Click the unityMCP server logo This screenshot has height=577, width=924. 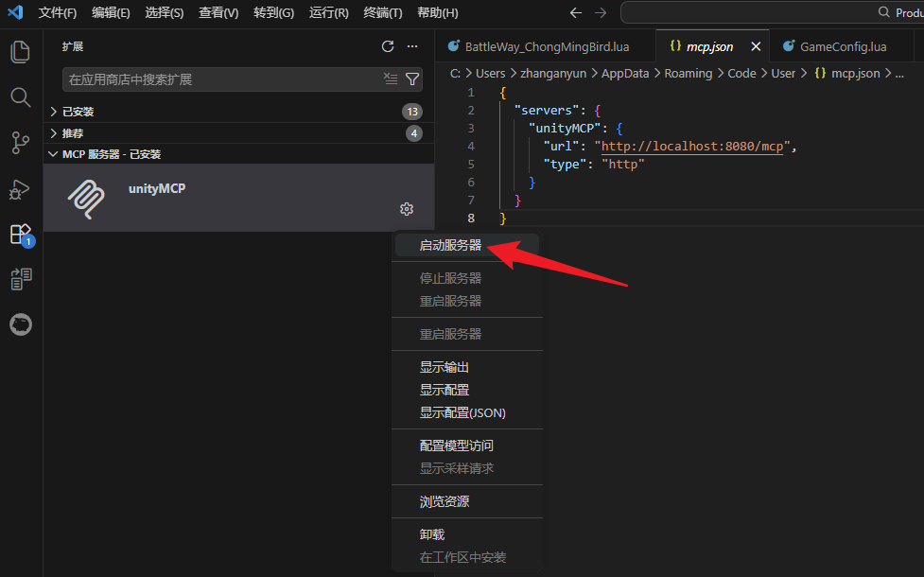coord(87,199)
